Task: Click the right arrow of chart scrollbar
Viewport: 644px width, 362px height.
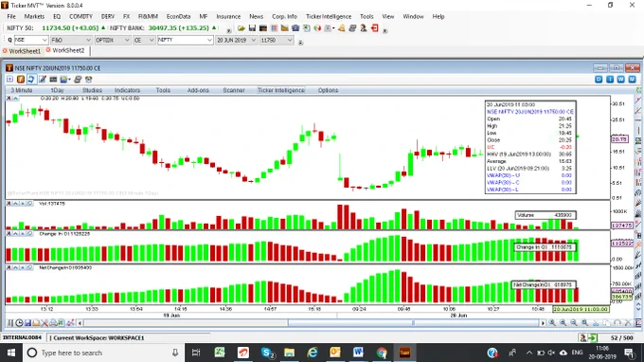Action: 543,323
